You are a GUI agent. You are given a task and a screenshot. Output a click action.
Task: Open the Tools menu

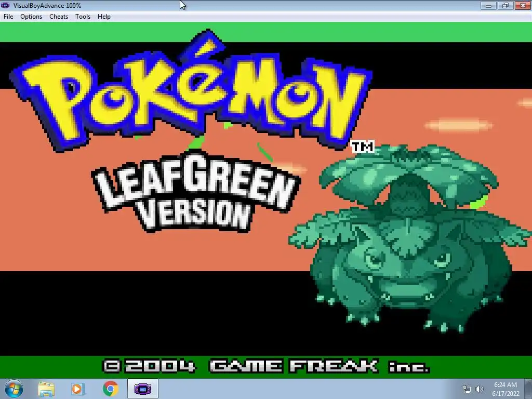pyautogui.click(x=83, y=17)
